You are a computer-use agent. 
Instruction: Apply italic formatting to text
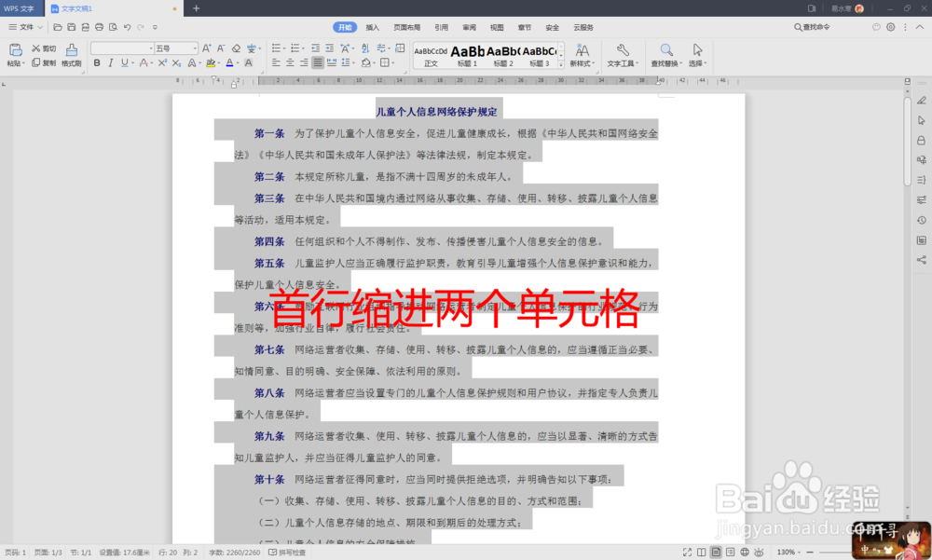click(x=110, y=63)
